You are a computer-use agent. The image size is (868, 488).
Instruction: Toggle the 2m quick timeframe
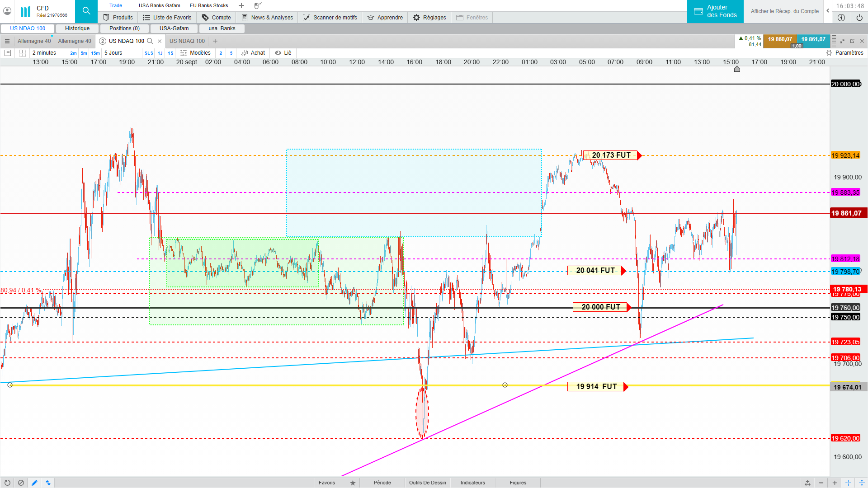[x=73, y=53]
